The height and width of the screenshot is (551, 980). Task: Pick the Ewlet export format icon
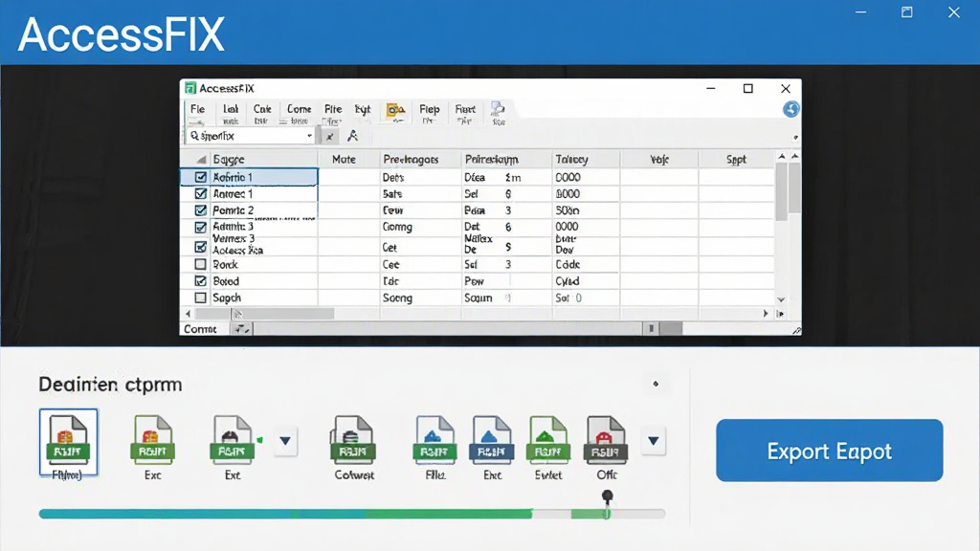(548, 440)
